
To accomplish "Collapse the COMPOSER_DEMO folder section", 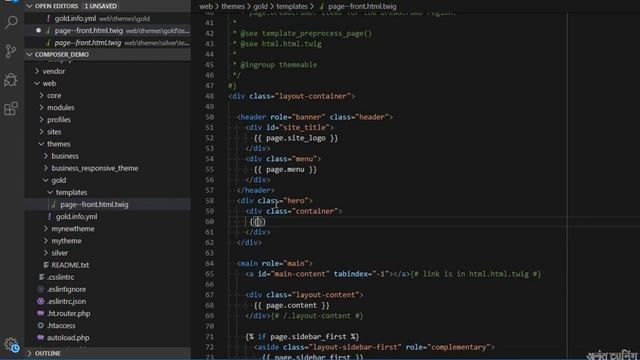I will (x=29, y=54).
